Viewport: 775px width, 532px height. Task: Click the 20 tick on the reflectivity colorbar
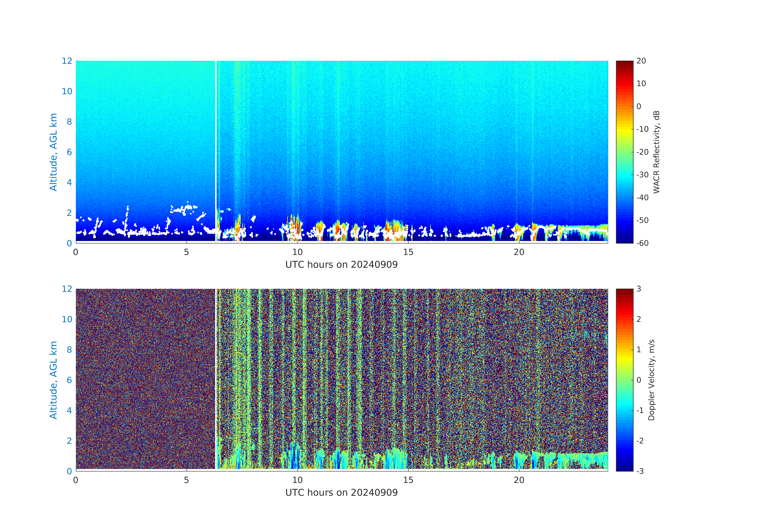(641, 61)
